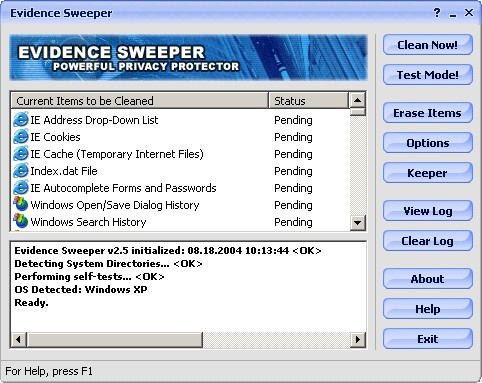482x383 pixels.
Task: Open the Erase Items button
Action: [x=428, y=113]
